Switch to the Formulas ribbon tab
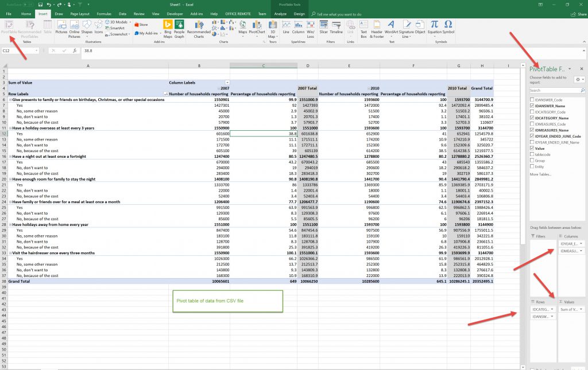The height and width of the screenshot is (370, 588). pyautogui.click(x=104, y=13)
